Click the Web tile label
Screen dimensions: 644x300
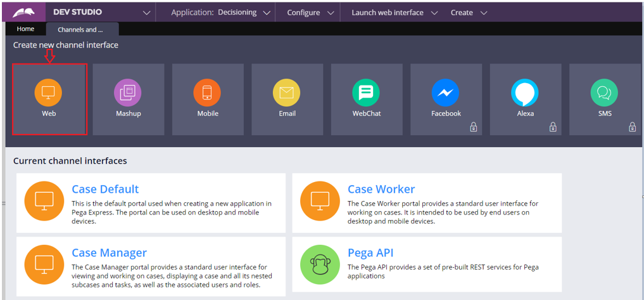tap(49, 114)
